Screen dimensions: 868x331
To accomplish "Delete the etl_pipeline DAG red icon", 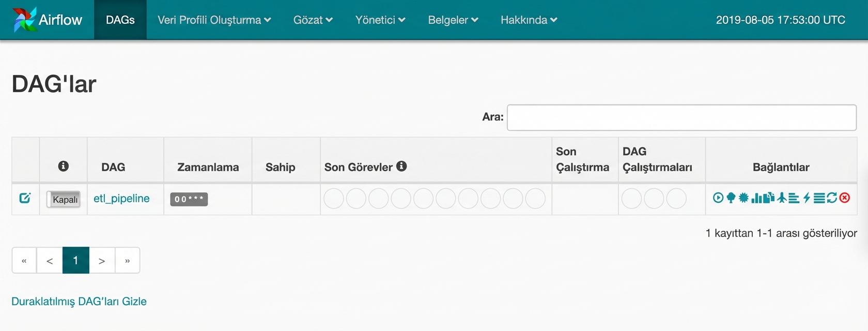I will pos(845,198).
